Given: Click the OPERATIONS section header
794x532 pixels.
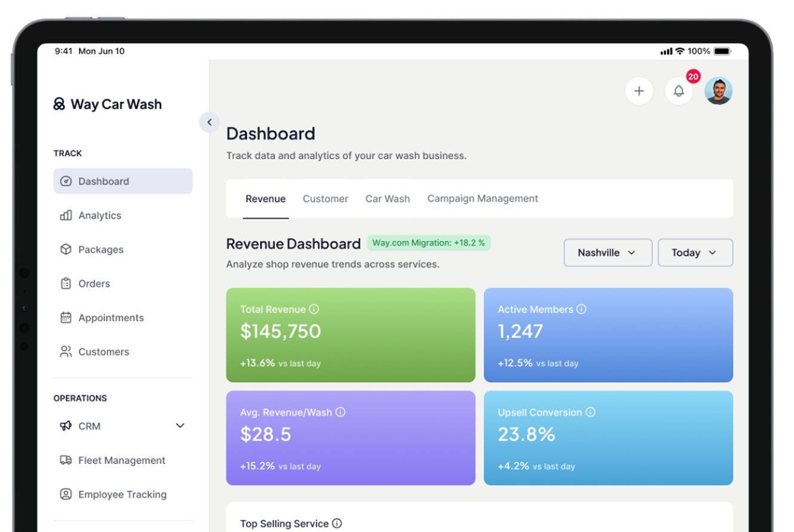Looking at the screenshot, I should click(x=80, y=398).
